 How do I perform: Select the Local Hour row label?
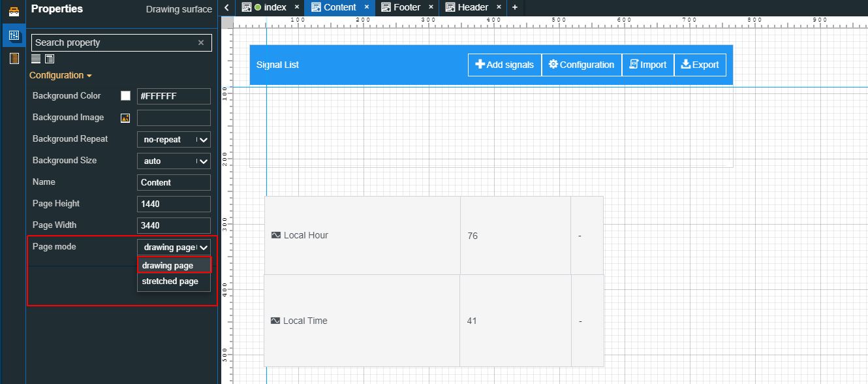tap(305, 235)
